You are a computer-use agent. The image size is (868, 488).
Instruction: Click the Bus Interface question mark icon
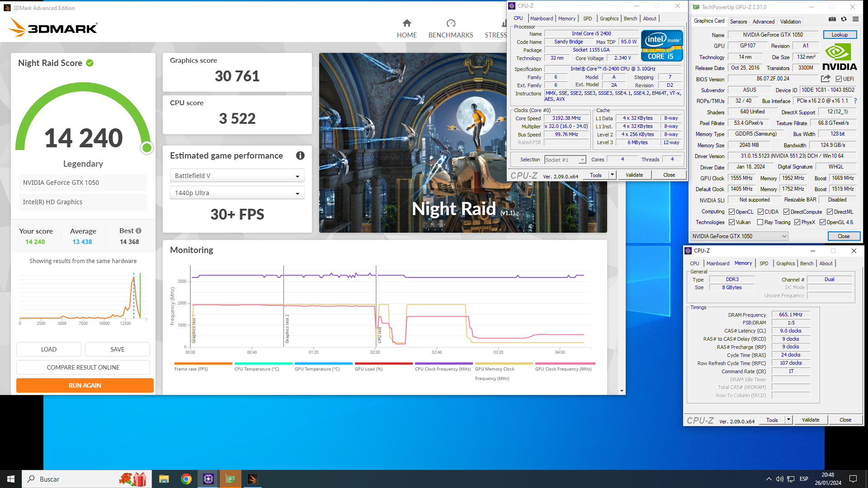coord(855,101)
